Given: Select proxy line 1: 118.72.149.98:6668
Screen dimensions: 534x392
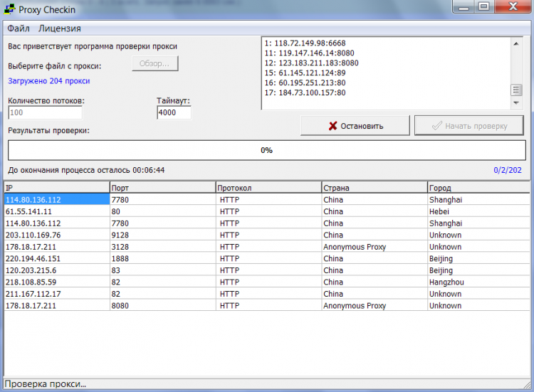Looking at the screenshot, I should point(305,43).
